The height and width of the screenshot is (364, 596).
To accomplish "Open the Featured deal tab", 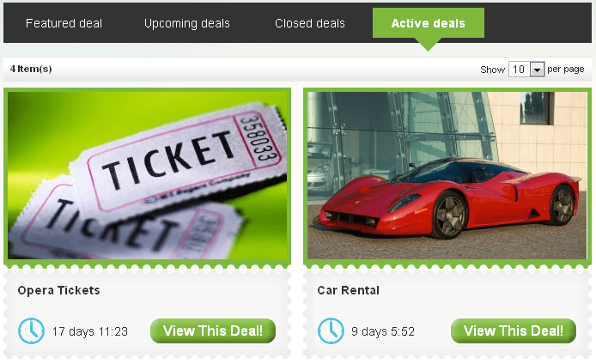I will click(x=64, y=23).
